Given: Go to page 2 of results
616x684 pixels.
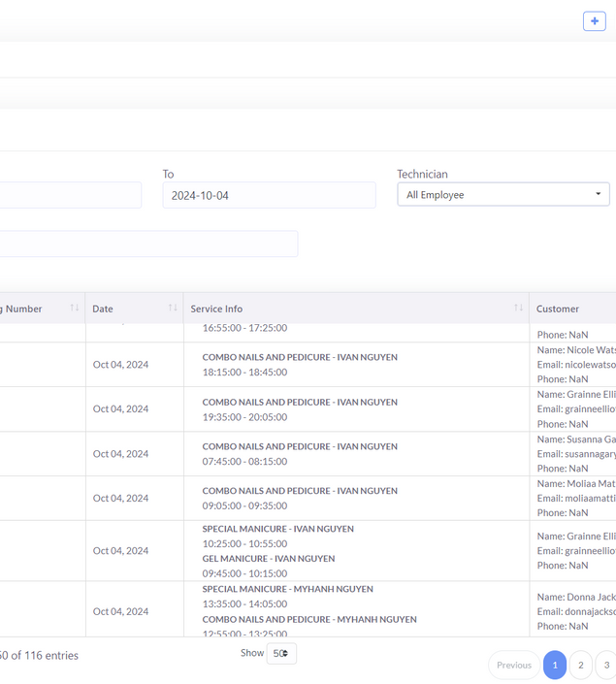Looking at the screenshot, I should pos(580,665).
